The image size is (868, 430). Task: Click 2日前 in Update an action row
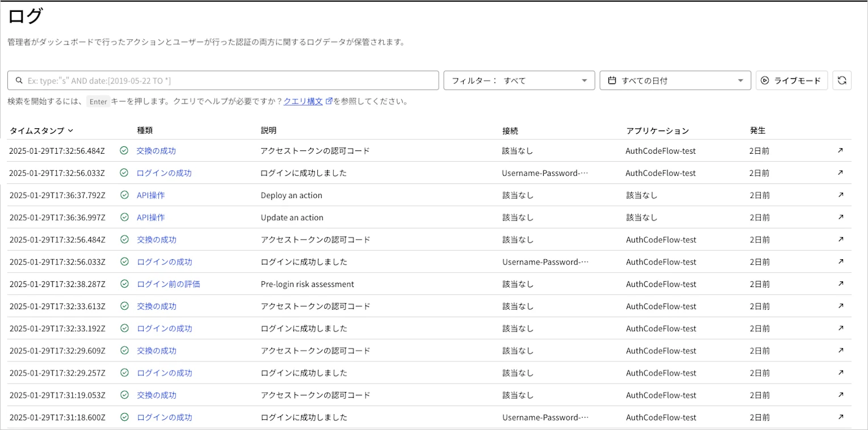pyautogui.click(x=760, y=217)
